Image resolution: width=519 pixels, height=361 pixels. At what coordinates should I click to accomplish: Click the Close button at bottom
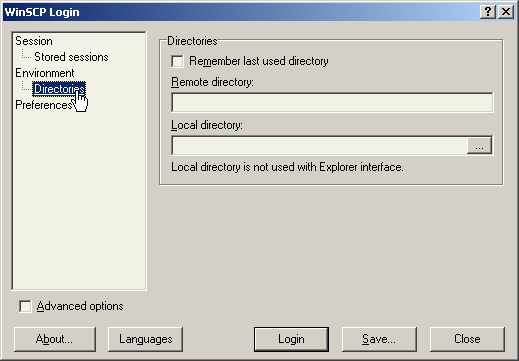(467, 339)
